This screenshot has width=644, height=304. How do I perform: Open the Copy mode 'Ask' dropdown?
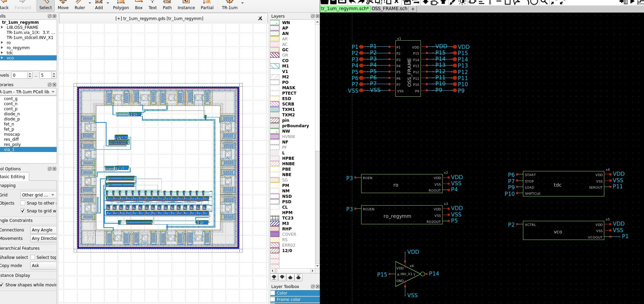coord(43,266)
